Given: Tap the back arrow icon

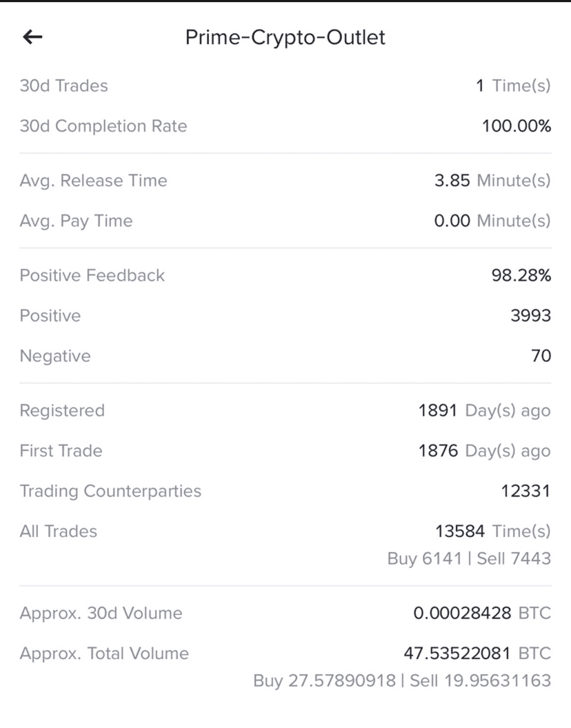Looking at the screenshot, I should 32,37.
